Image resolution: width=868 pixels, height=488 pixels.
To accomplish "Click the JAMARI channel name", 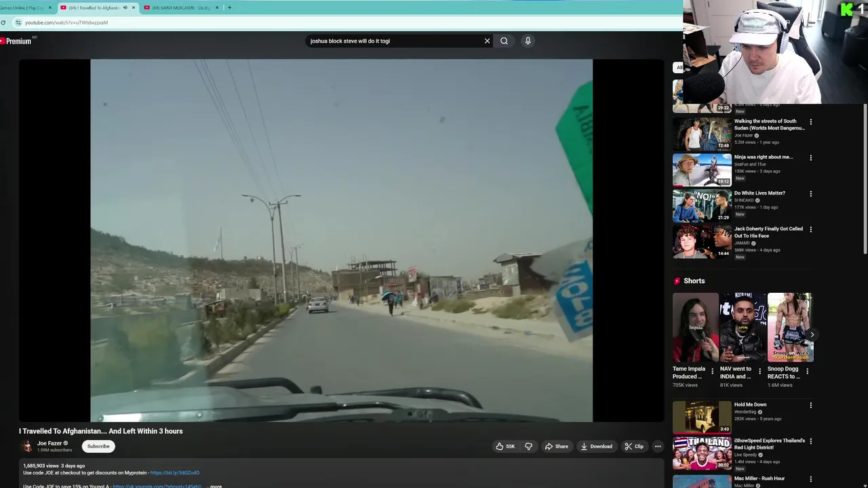I will click(x=743, y=243).
